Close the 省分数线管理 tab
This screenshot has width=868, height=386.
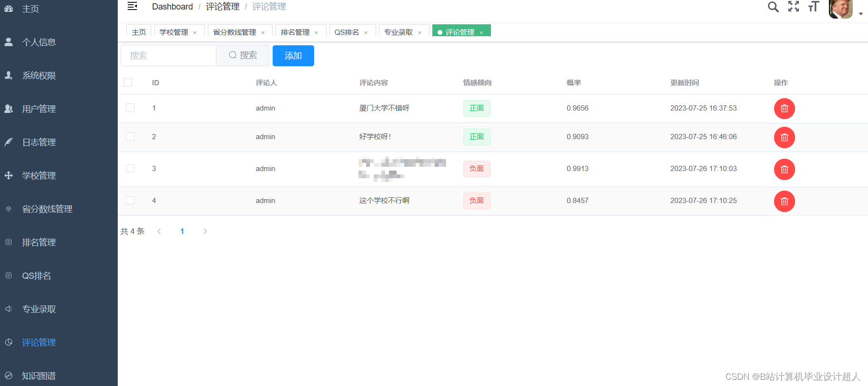click(x=263, y=32)
